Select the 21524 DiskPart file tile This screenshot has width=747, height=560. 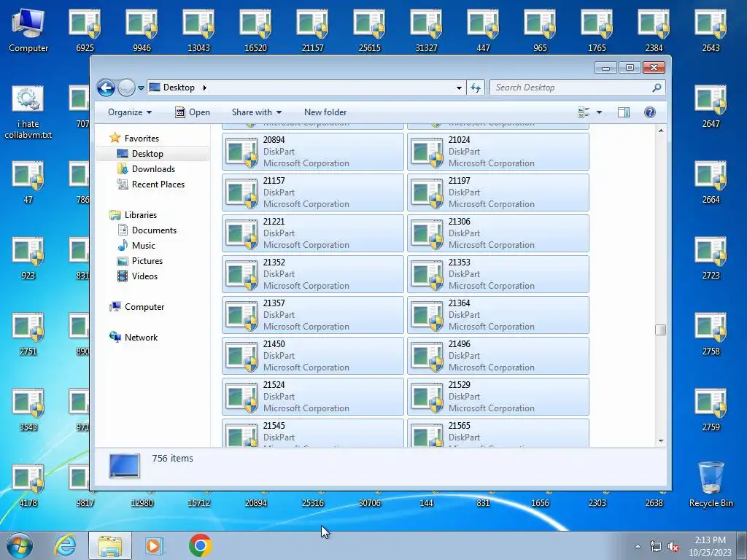tap(312, 397)
